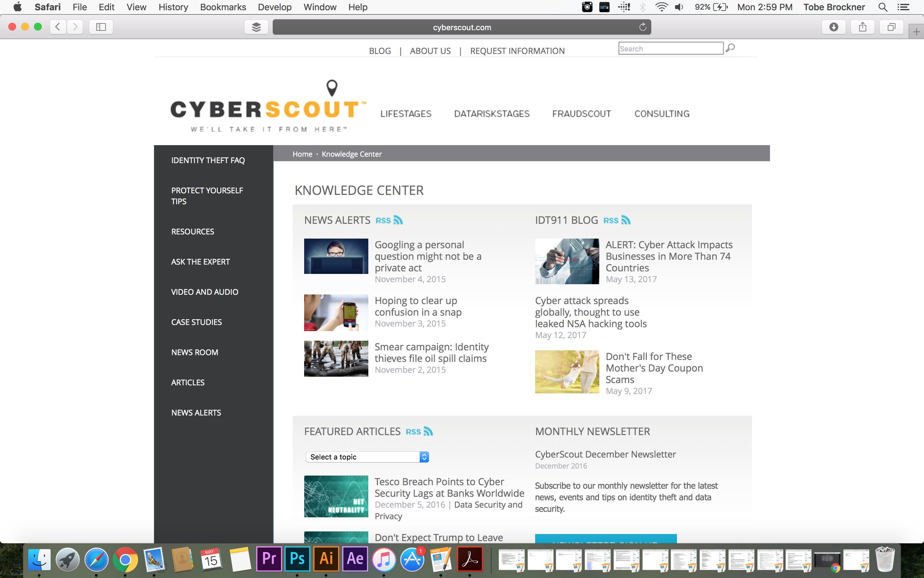
Task: Open the Apple menu
Action: coord(18,7)
